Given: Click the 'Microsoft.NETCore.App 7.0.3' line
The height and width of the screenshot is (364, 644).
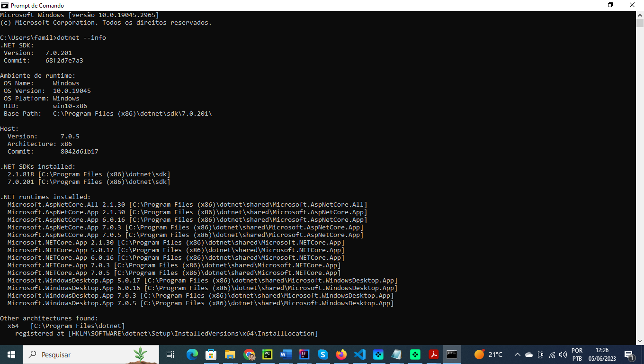Looking at the screenshot, I should point(174,265).
